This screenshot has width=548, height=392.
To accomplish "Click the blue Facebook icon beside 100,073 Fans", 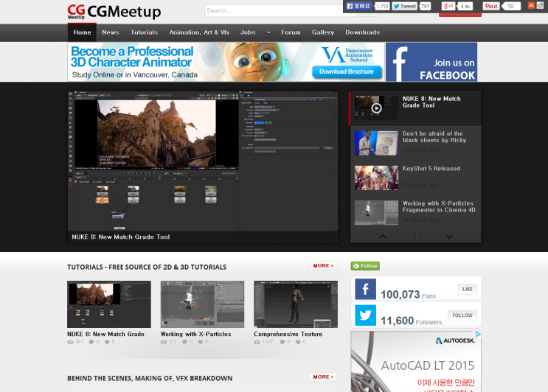I will tap(365, 290).
